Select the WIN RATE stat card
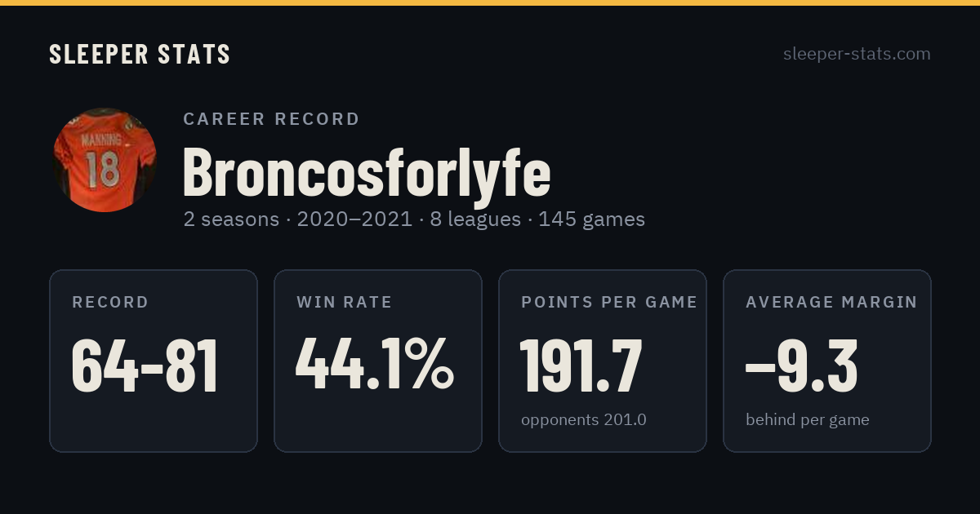 tap(378, 361)
